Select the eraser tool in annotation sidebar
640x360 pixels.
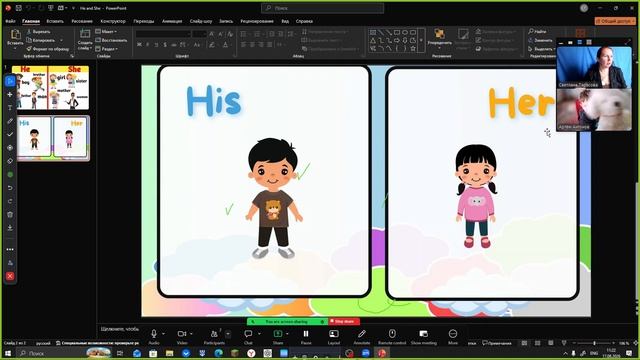point(10,161)
